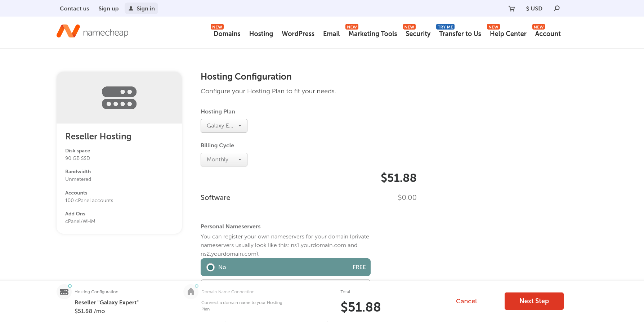
Task: Open the Hosting menu
Action: click(x=261, y=34)
